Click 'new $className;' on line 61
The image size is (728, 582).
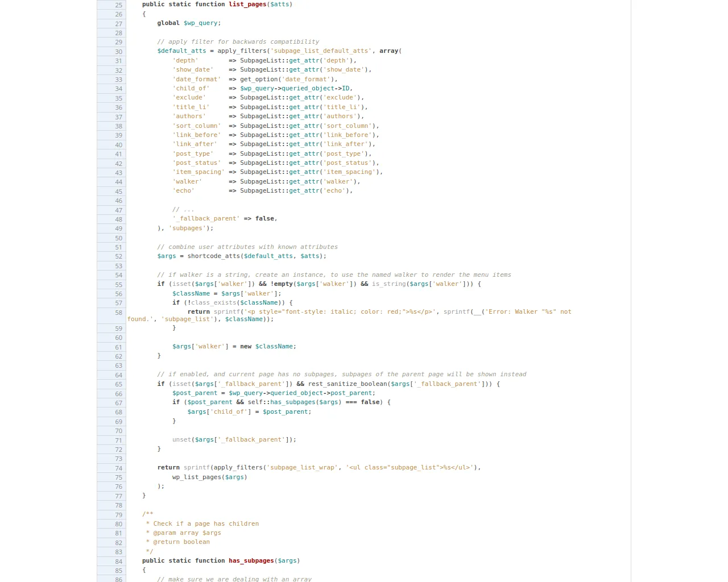click(268, 346)
